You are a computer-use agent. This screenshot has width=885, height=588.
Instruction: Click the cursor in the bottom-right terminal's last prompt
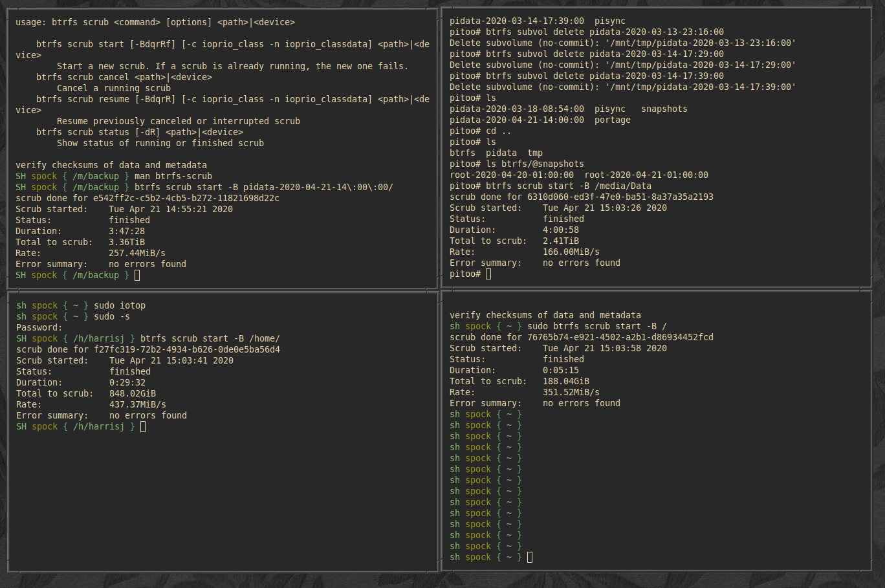(x=530, y=557)
